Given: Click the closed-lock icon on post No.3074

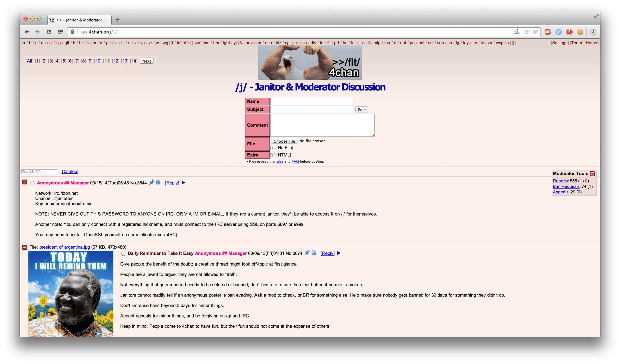Looking at the screenshot, I should point(314,253).
